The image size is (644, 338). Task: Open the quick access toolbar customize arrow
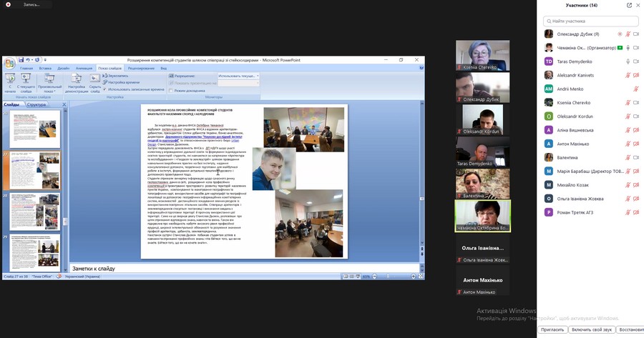click(44, 60)
